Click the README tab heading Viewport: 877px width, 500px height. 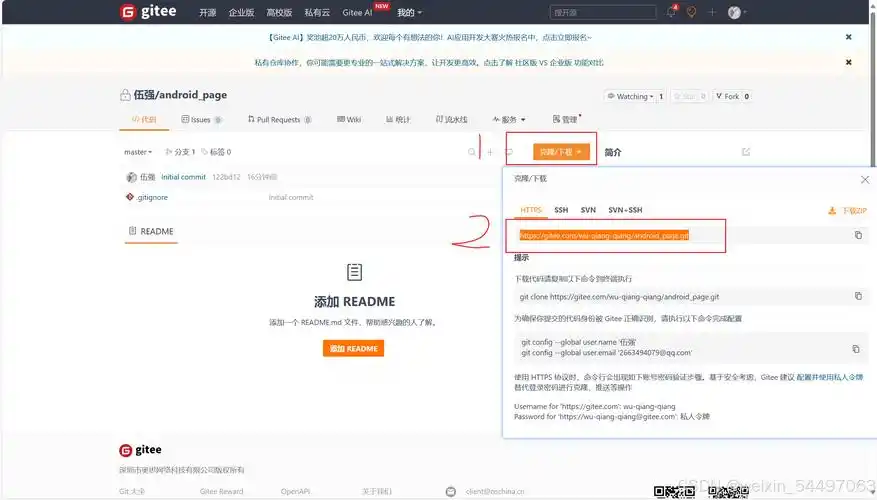(151, 231)
